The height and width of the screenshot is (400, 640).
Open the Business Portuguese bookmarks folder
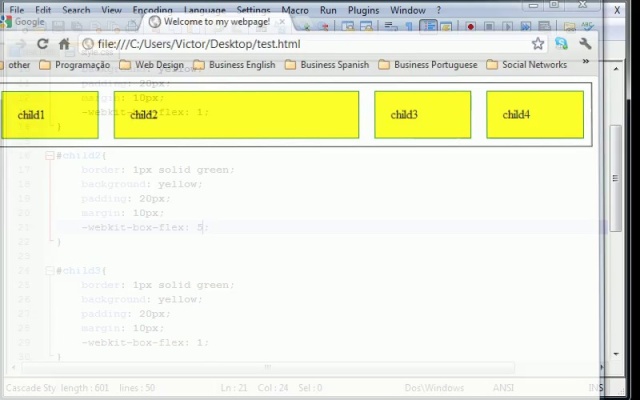(427, 64)
